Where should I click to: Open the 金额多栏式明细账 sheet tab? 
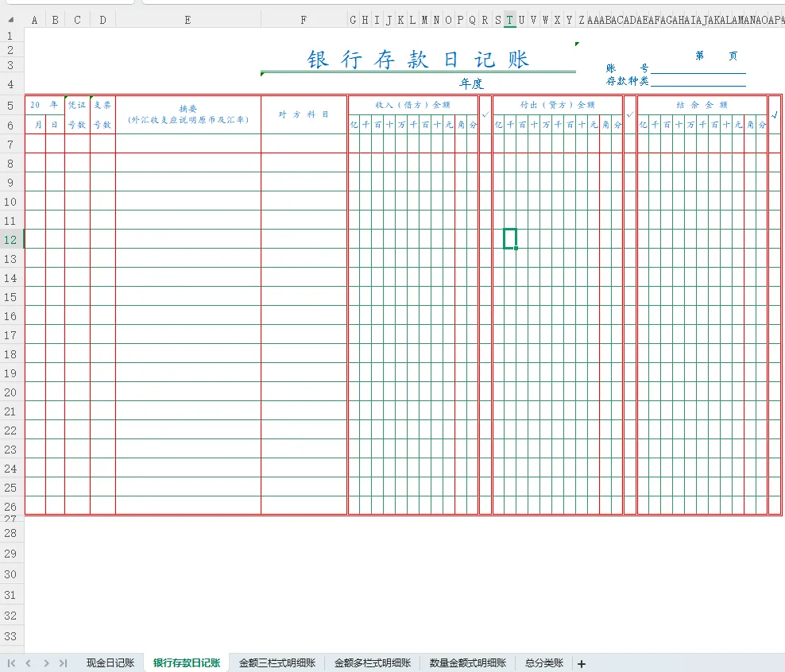click(x=373, y=663)
